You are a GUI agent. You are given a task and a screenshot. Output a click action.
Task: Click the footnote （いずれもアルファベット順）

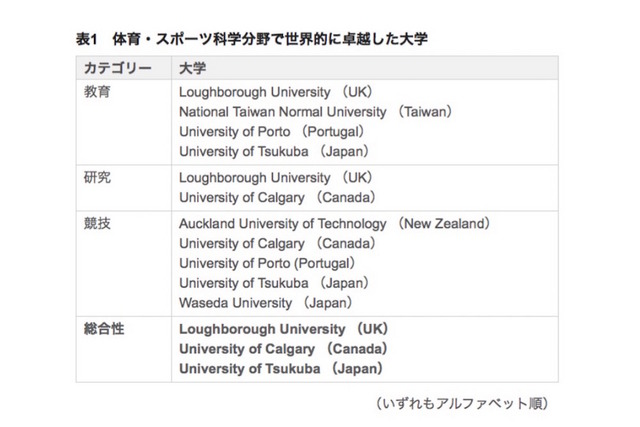point(461,403)
